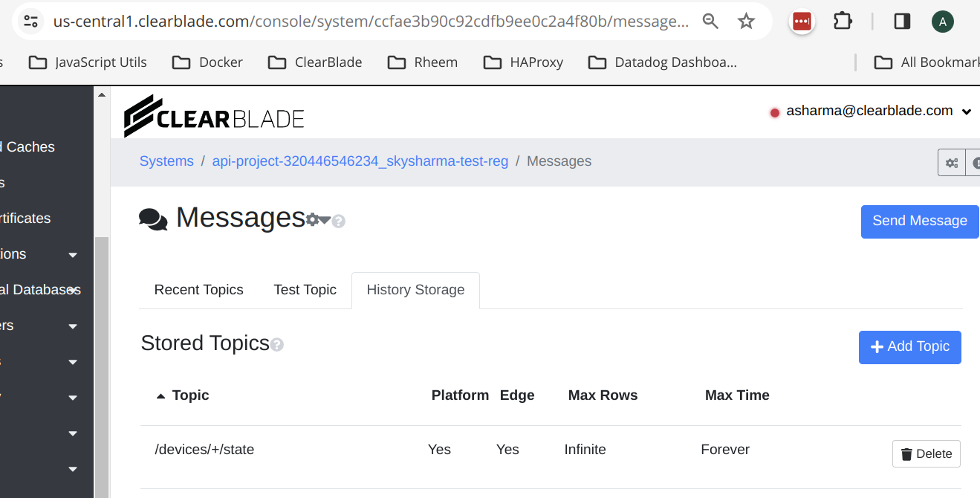The image size is (980, 498).
Task: Switch to the Test Topic tab
Action: (x=305, y=290)
